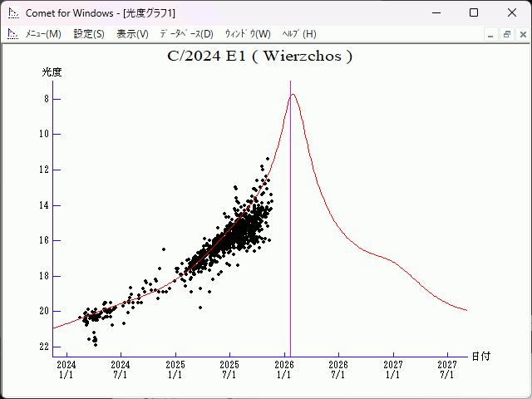Click the C/2024 E1 (Wierzchos) graph title
The height and width of the screenshot is (399, 532).
(259, 57)
